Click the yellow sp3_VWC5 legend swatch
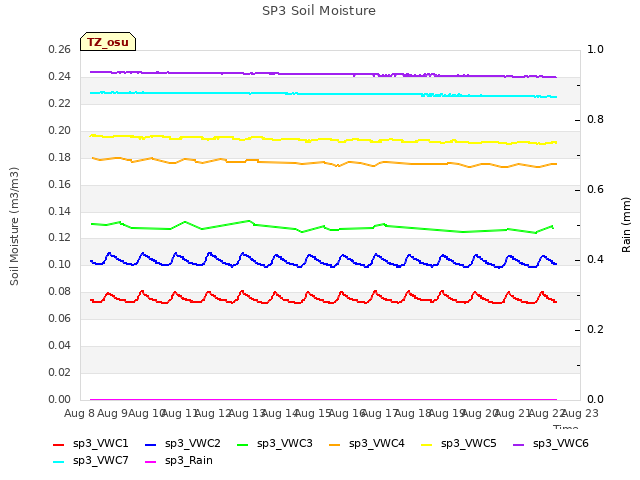 427,445
